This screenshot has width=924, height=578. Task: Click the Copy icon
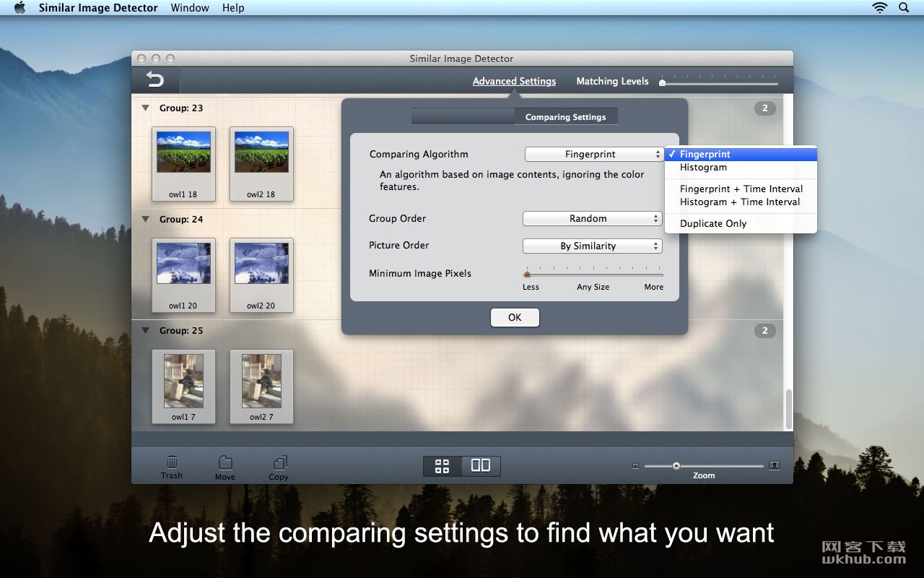(x=279, y=462)
